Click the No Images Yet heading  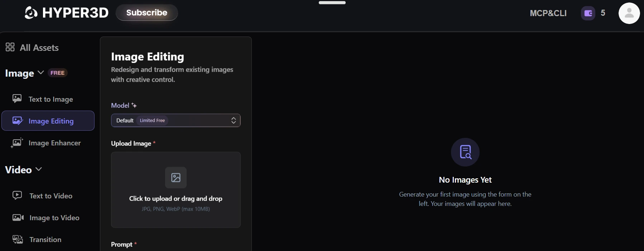[x=465, y=180]
